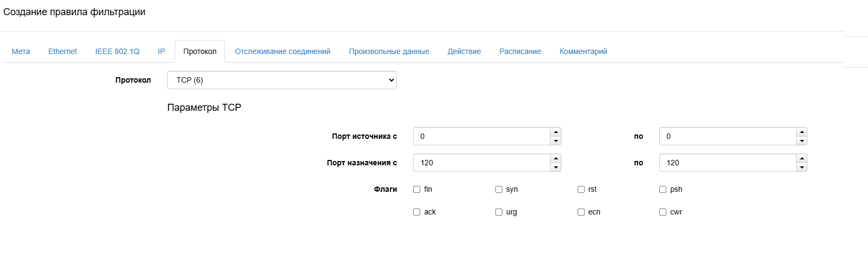Increase destination port start value arrow

555,158
